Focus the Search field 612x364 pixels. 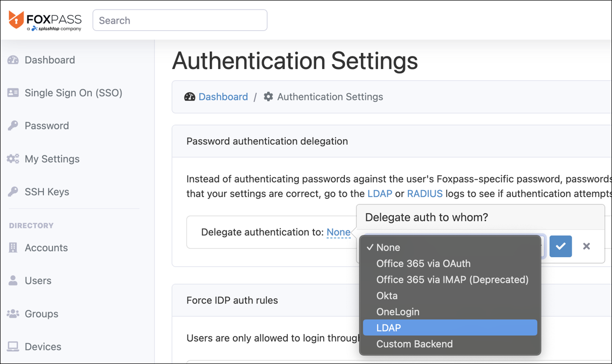point(180,20)
